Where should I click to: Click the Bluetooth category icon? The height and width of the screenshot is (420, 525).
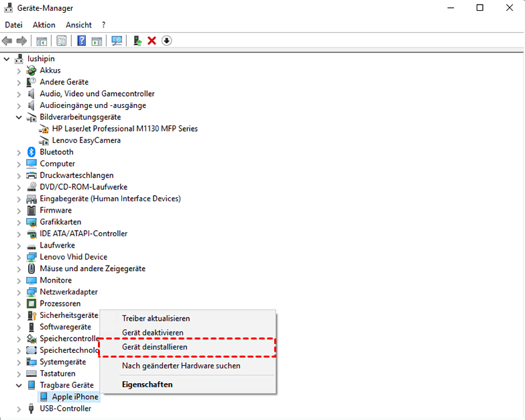coord(32,152)
